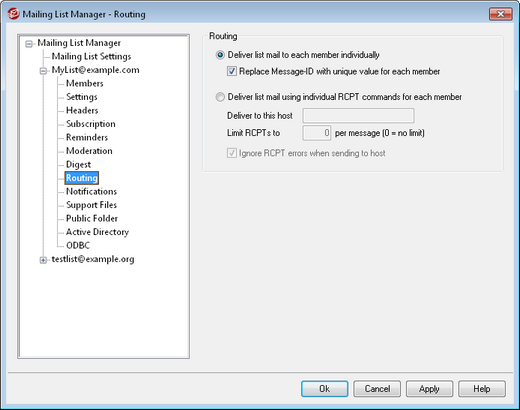Go to the Headers section
The height and width of the screenshot is (410, 520).
82,110
